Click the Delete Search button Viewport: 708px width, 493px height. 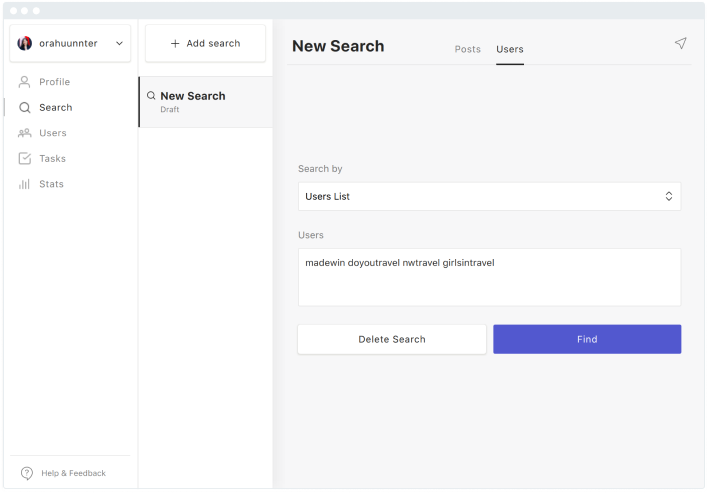click(x=392, y=339)
